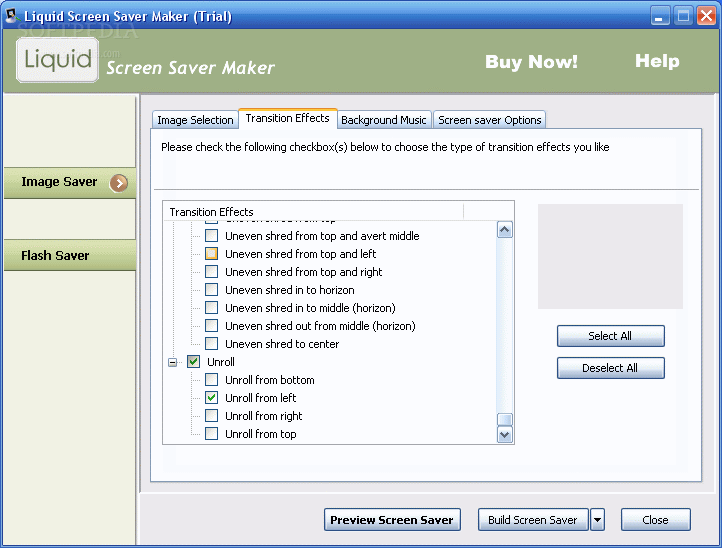
Task: Select the 'Unroll' group label
Action: [221, 362]
